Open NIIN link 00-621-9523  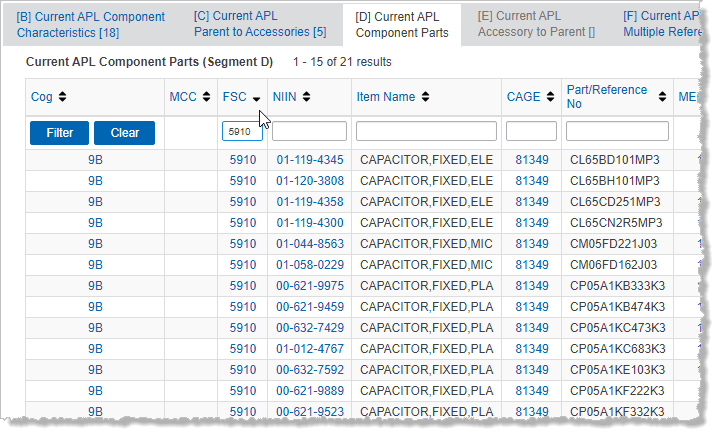point(310,411)
